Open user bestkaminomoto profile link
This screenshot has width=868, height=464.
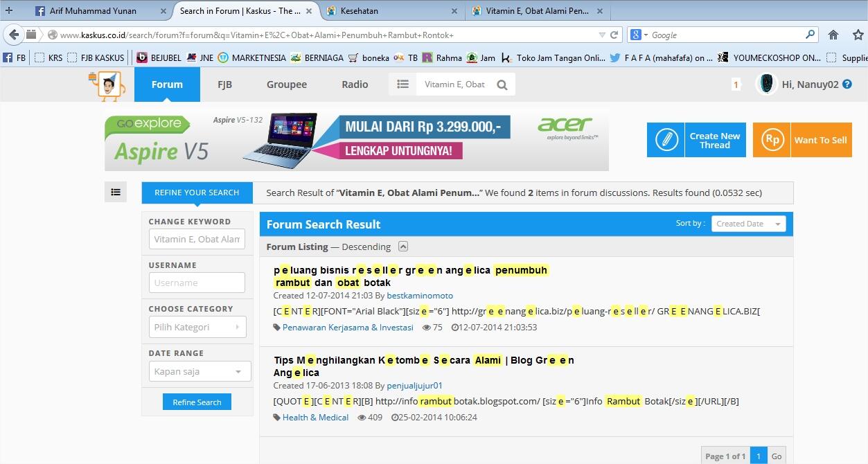[x=420, y=296]
